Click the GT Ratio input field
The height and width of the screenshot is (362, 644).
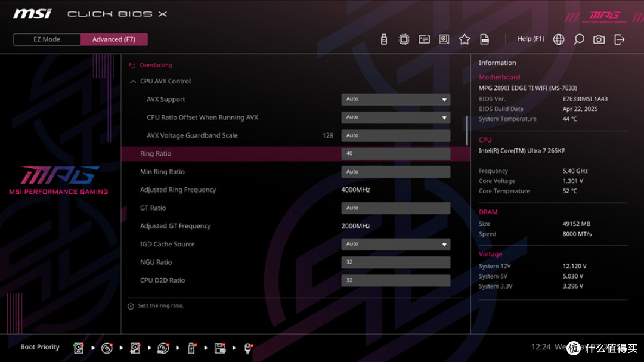tap(395, 208)
